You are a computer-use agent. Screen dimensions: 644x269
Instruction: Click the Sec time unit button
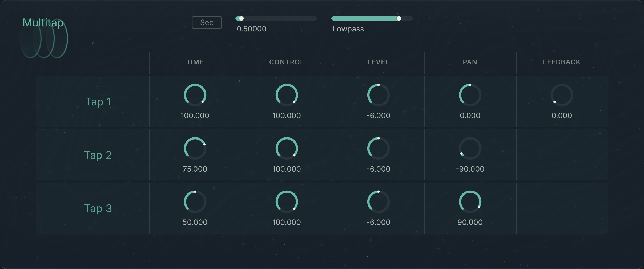coord(207,22)
